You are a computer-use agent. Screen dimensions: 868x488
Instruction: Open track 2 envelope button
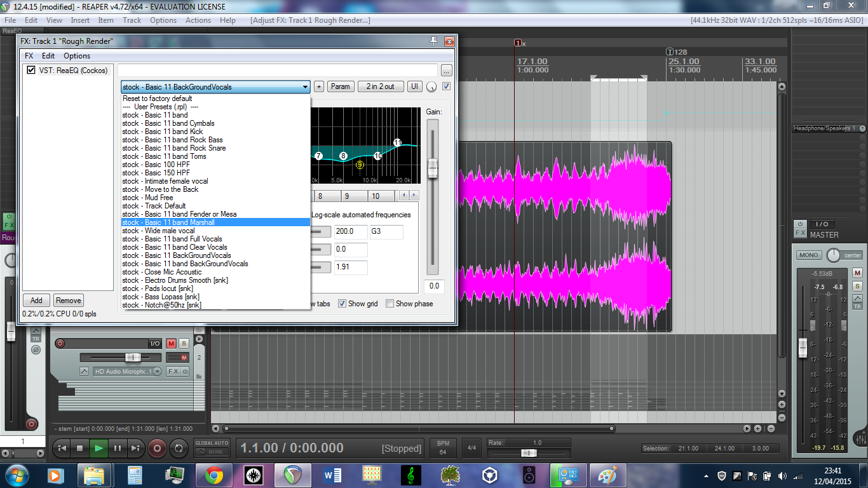click(84, 372)
